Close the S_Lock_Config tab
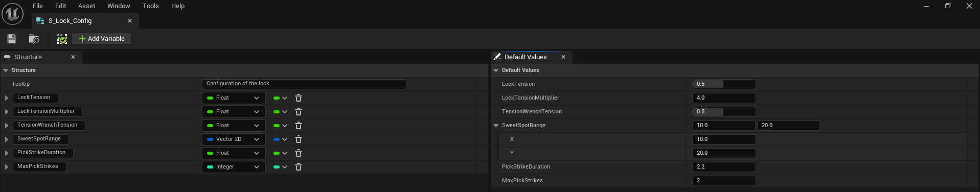Screen dimensions: 980x192 click(x=130, y=21)
